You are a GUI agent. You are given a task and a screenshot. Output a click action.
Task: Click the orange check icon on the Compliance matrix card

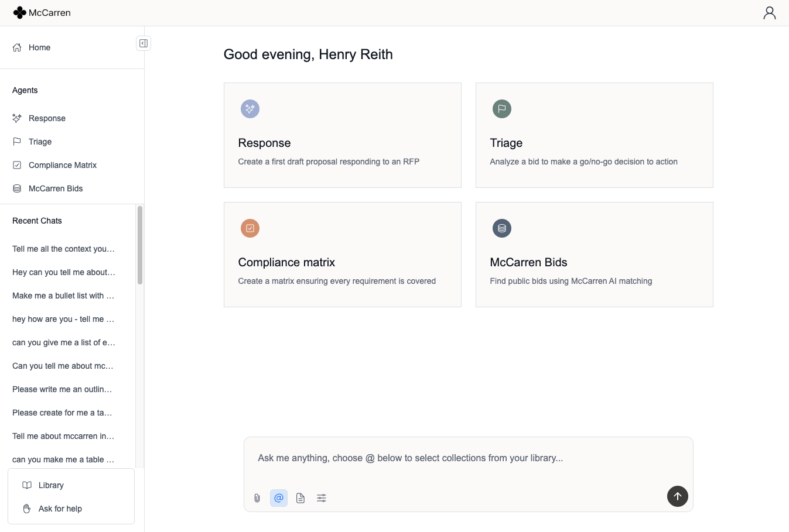250,228
